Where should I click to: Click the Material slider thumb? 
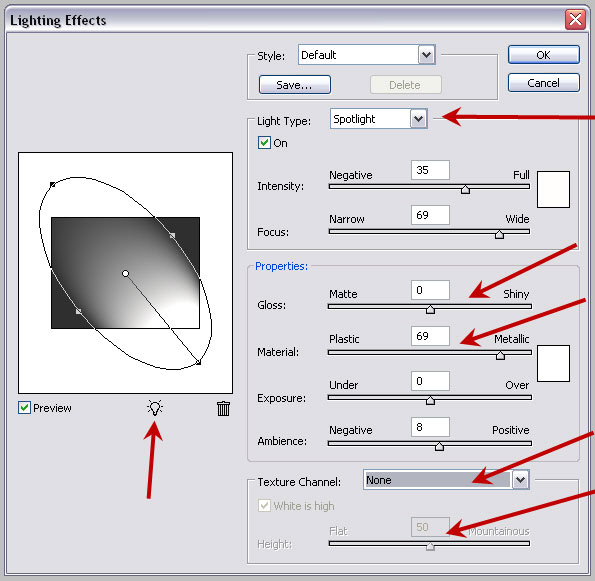(500, 355)
